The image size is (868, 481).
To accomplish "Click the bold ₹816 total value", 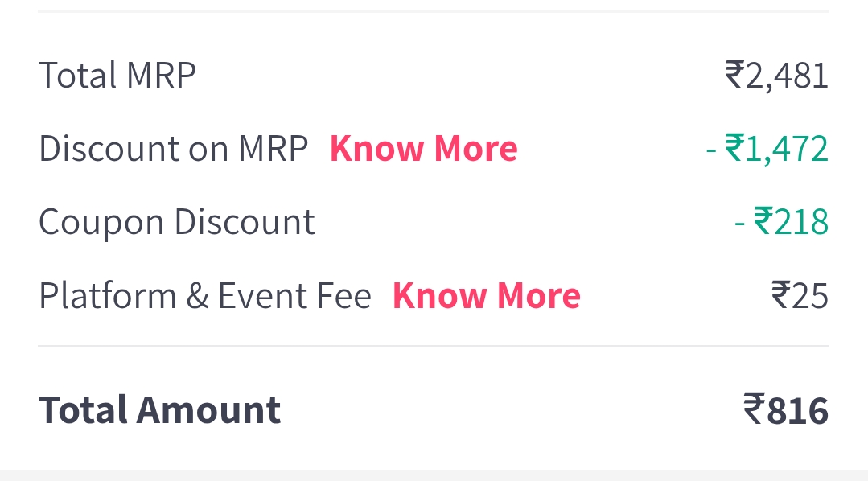I will [786, 409].
